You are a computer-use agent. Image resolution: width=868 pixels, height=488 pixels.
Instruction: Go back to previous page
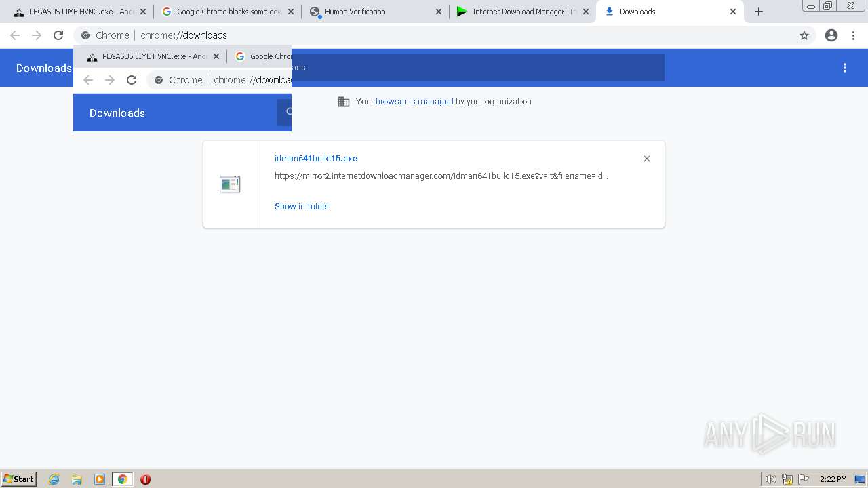15,35
